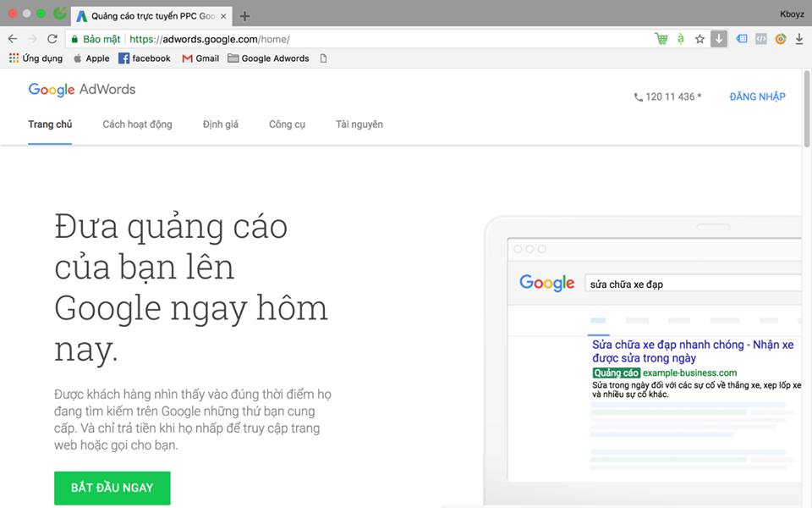This screenshot has width=812, height=508.
Task: Open the Công cụ menu item
Action: coord(287,124)
